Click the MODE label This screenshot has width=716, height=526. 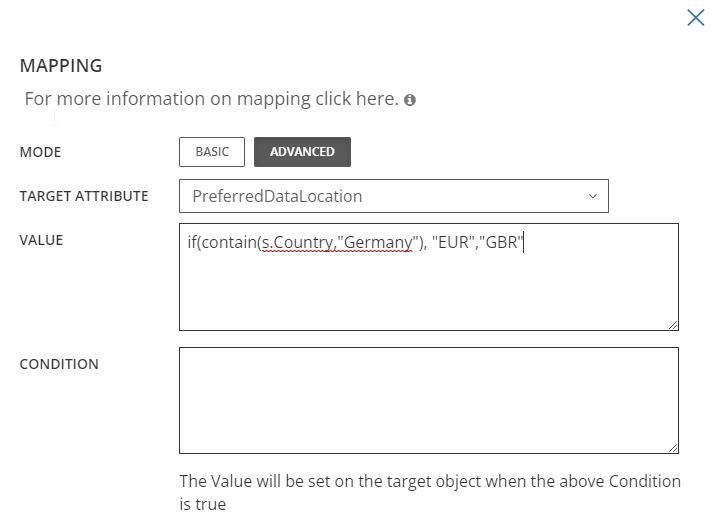(40, 152)
